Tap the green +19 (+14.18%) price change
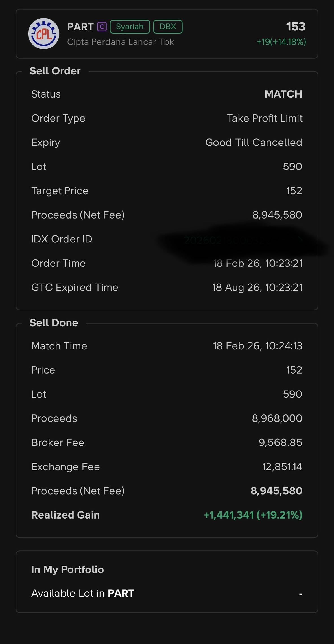 [x=281, y=42]
